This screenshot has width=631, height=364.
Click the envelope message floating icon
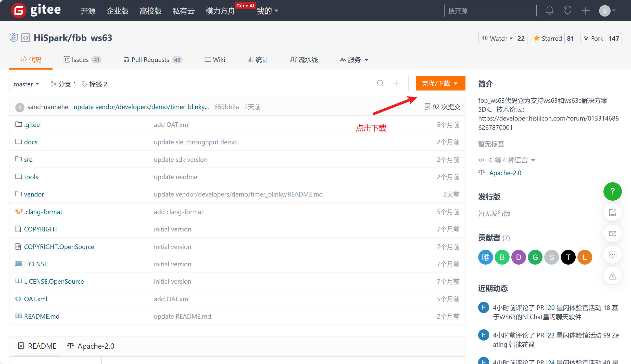(612, 233)
